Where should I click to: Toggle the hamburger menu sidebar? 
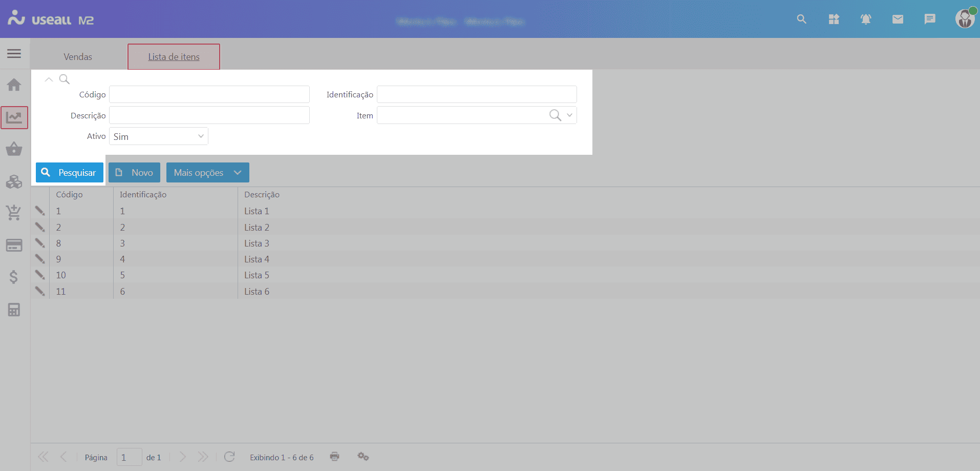pos(14,54)
